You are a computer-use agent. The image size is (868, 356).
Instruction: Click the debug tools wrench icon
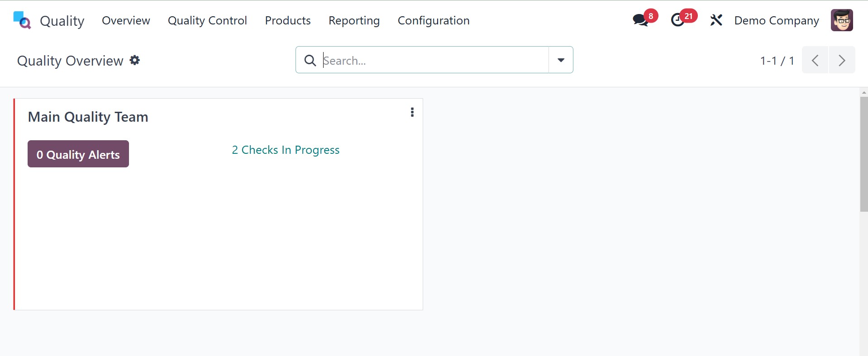pyautogui.click(x=716, y=20)
